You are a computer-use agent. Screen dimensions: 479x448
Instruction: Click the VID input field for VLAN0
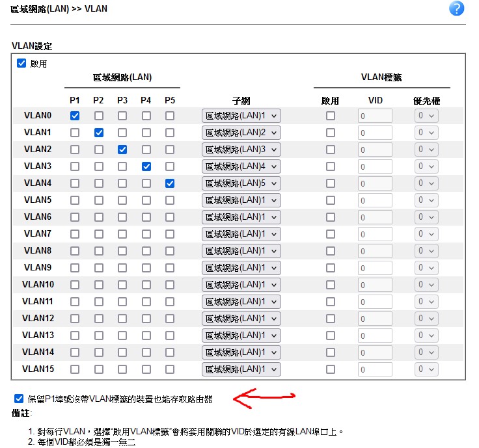point(375,116)
